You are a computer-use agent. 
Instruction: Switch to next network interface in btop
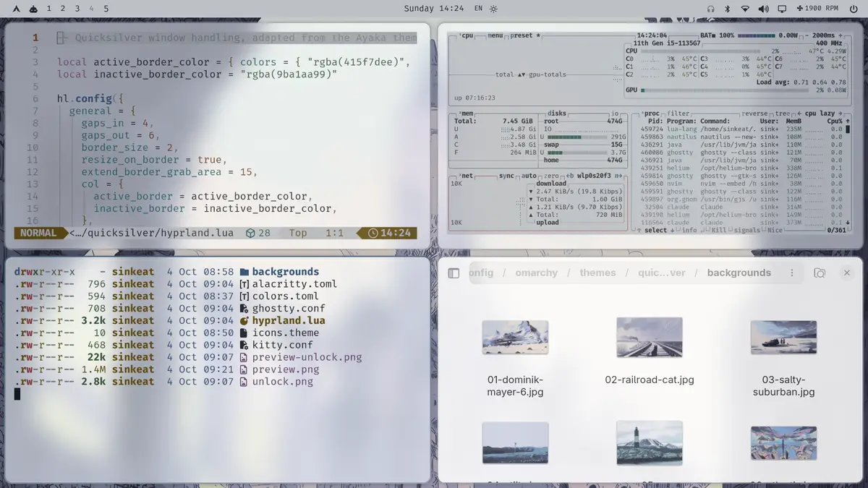[x=618, y=176]
